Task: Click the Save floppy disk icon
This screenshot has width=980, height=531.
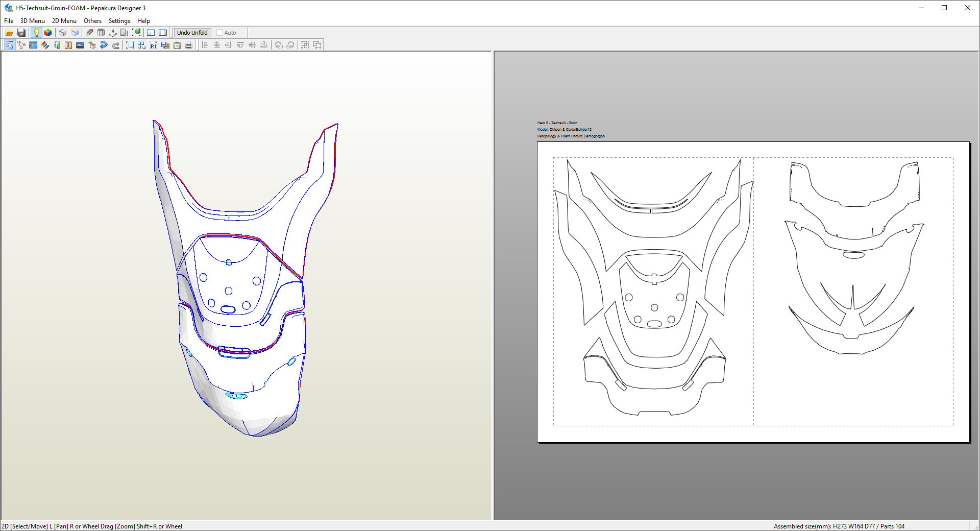Action: [21, 33]
